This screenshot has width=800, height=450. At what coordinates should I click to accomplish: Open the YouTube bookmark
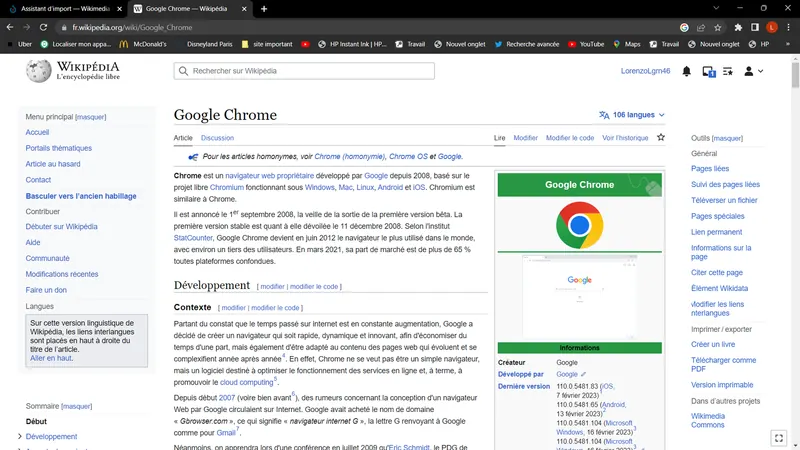click(586, 44)
